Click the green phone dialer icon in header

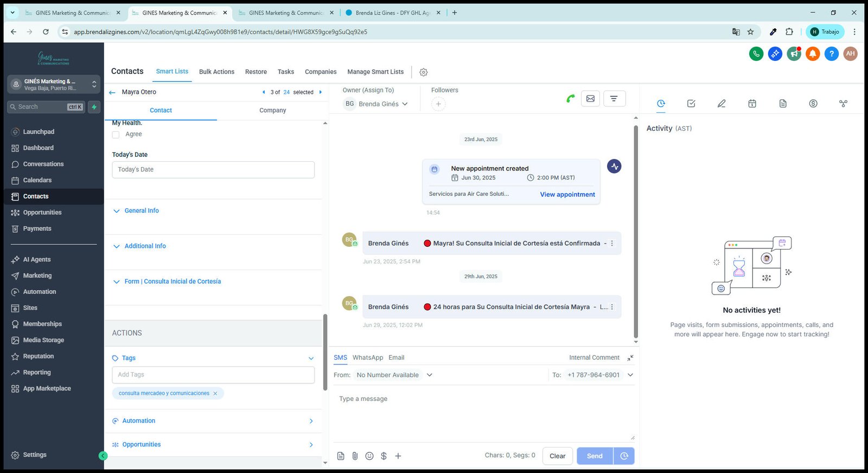point(756,54)
